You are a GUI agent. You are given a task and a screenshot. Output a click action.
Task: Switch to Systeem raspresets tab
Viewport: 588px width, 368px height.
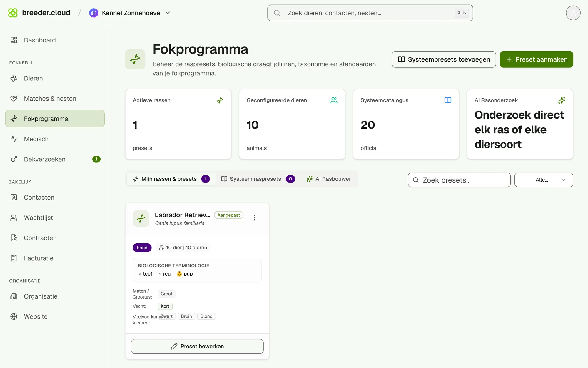coord(258,179)
